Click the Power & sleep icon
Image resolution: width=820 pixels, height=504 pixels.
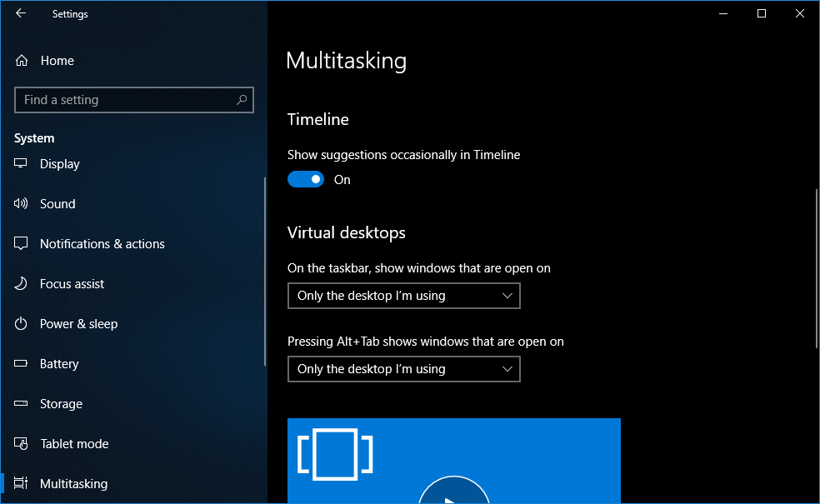pyautogui.click(x=22, y=324)
